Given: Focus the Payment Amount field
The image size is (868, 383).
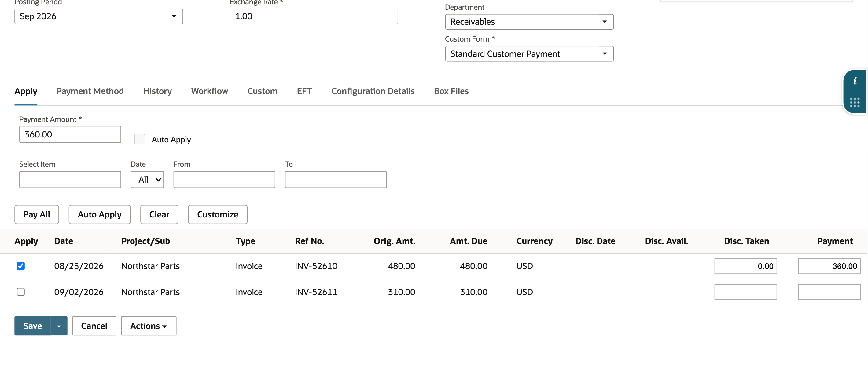Looking at the screenshot, I should tap(70, 134).
